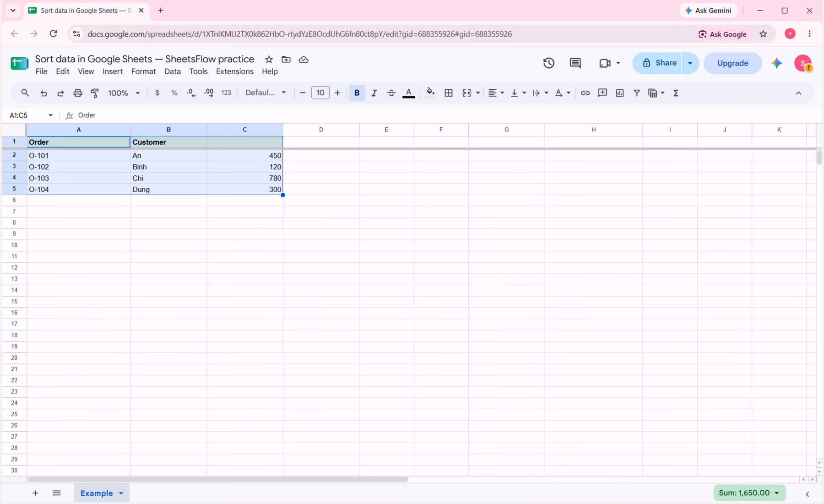
Task: Open the text color picker
Action: click(409, 93)
